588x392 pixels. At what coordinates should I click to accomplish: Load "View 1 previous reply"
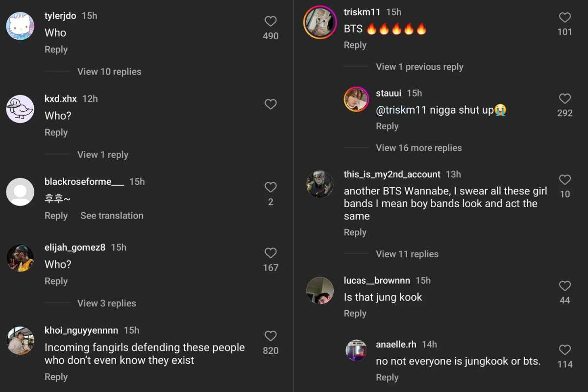pyautogui.click(x=419, y=67)
